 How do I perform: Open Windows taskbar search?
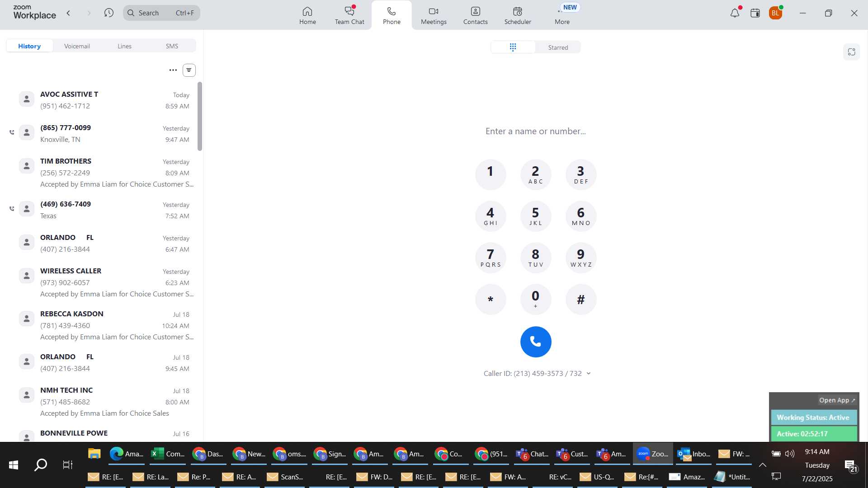(x=41, y=465)
